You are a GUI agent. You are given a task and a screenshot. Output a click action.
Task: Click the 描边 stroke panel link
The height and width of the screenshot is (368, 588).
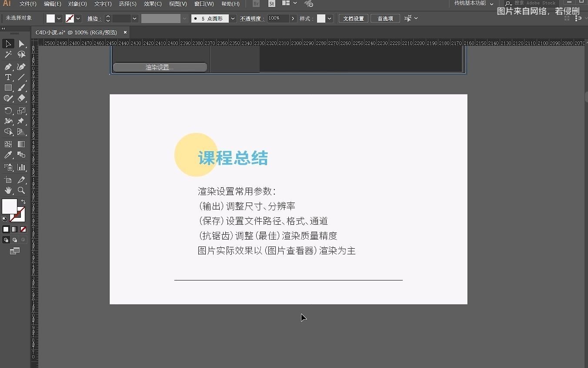click(x=94, y=18)
